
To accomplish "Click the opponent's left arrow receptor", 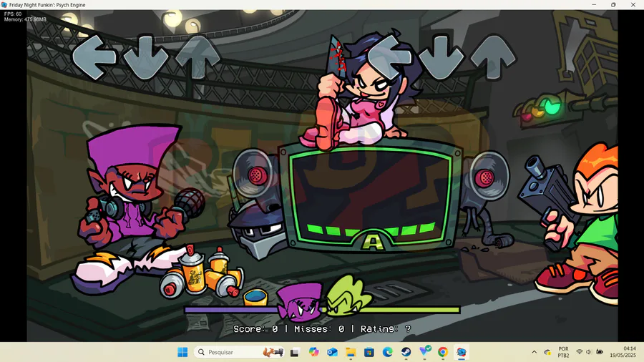I will [x=94, y=57].
